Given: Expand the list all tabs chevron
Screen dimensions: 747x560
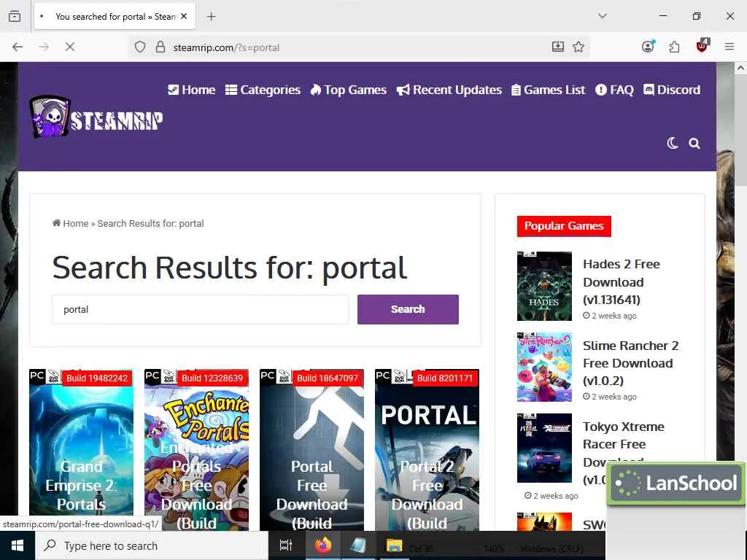Looking at the screenshot, I should [602, 16].
